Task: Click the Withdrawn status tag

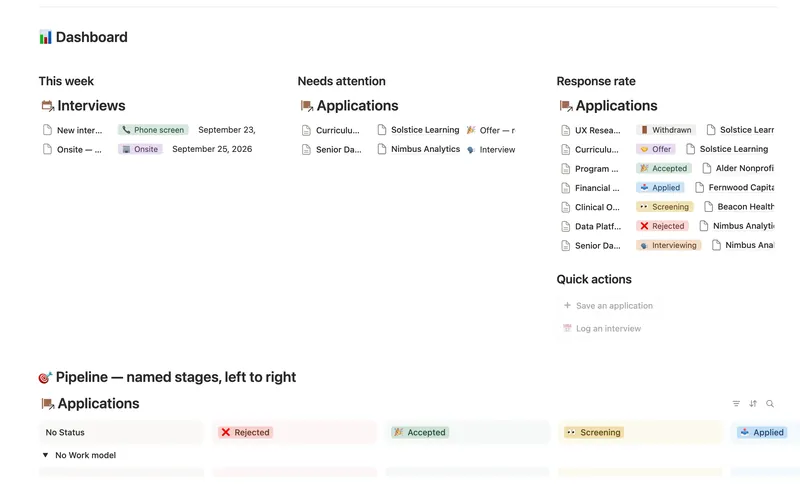Action: (x=666, y=130)
